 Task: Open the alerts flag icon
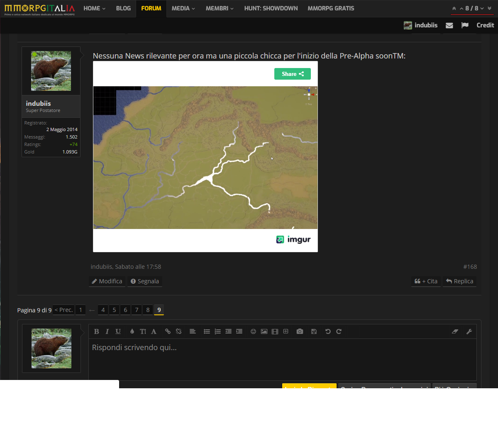coord(465,25)
